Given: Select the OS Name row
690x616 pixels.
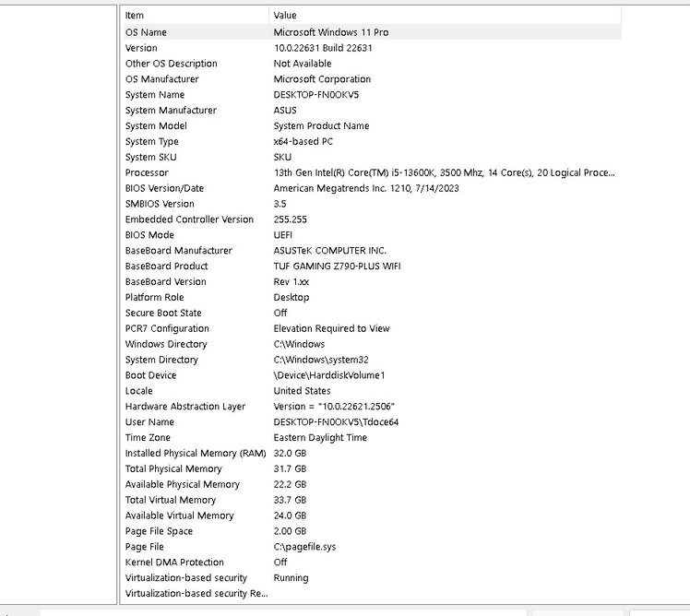Looking at the screenshot, I should [x=373, y=32].
